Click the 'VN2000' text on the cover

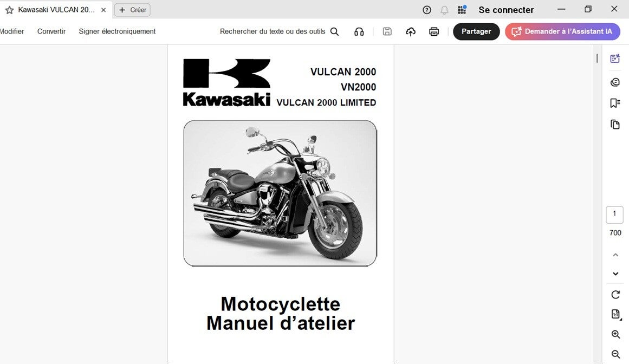358,87
